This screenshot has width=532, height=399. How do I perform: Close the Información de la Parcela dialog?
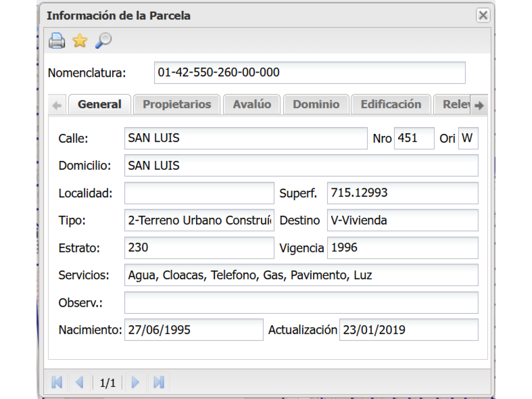(483, 15)
